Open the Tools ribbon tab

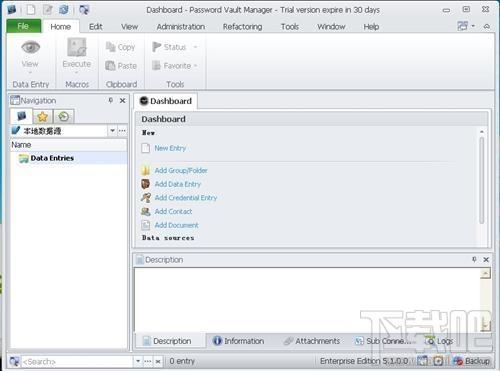[x=290, y=26]
